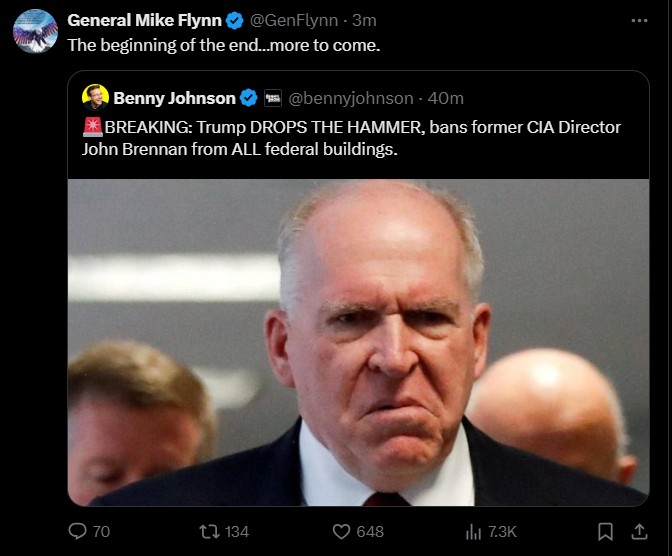672x556 pixels.
Task: Click the 3m post timestamp
Action: coord(364,20)
